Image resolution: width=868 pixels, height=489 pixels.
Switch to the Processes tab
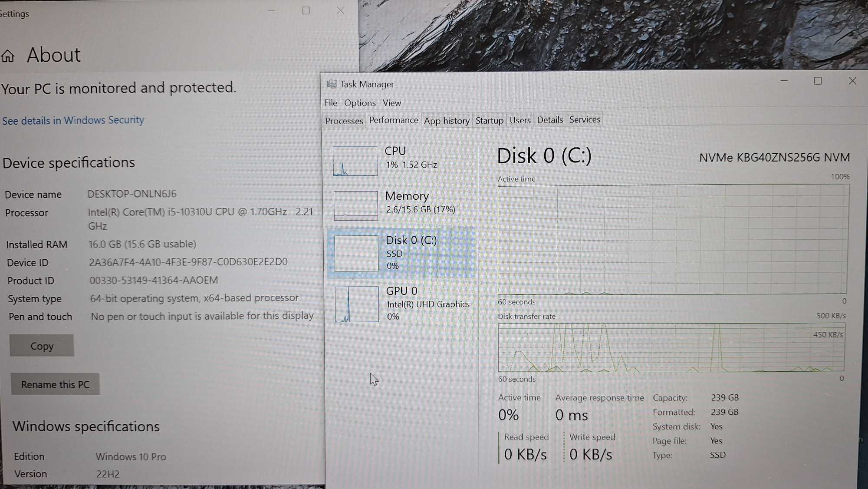344,121
